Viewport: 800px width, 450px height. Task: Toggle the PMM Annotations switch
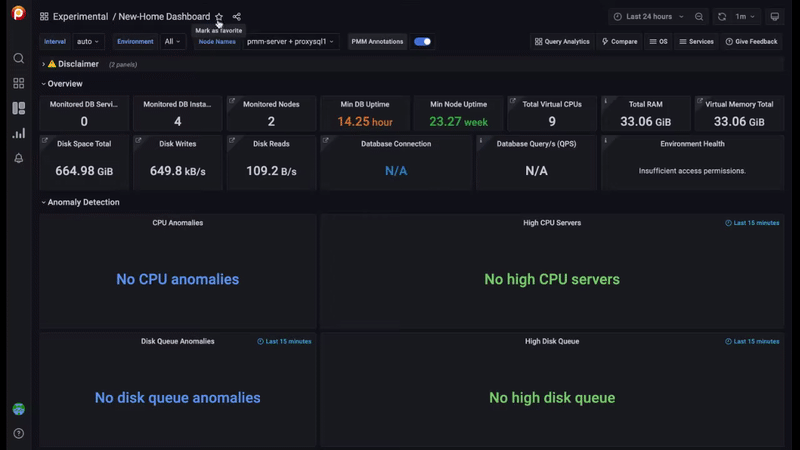(x=423, y=42)
